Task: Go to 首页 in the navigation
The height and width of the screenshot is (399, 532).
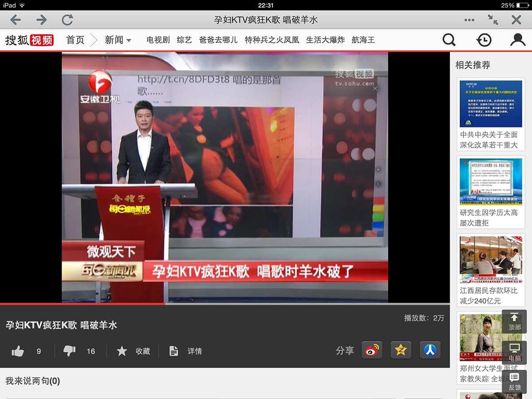Action: coord(75,40)
